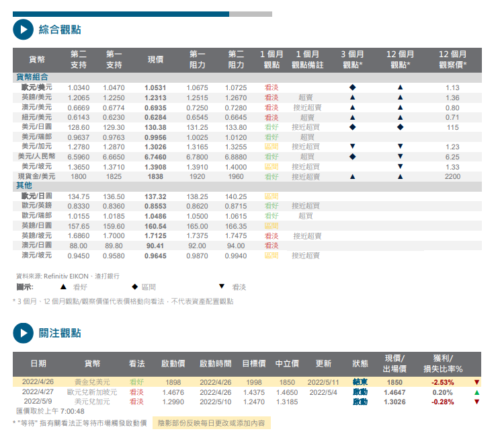
Task: Click the 1.0531 current price for 歐元/美元
Action: click(155, 87)
